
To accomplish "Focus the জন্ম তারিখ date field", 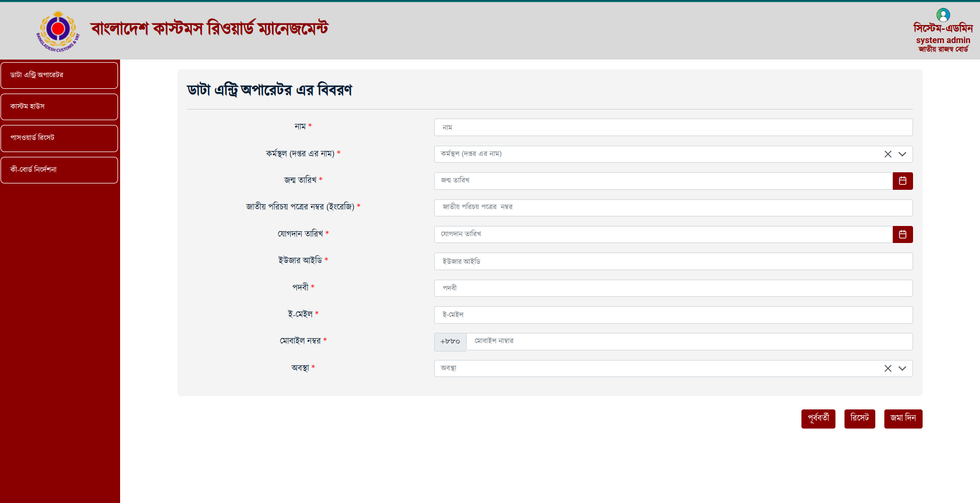I will tap(663, 181).
